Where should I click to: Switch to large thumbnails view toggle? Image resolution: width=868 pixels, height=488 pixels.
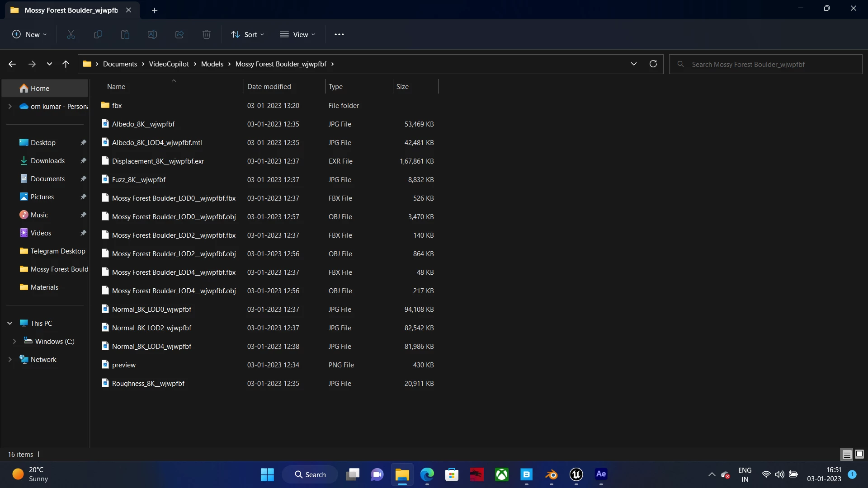(859, 454)
